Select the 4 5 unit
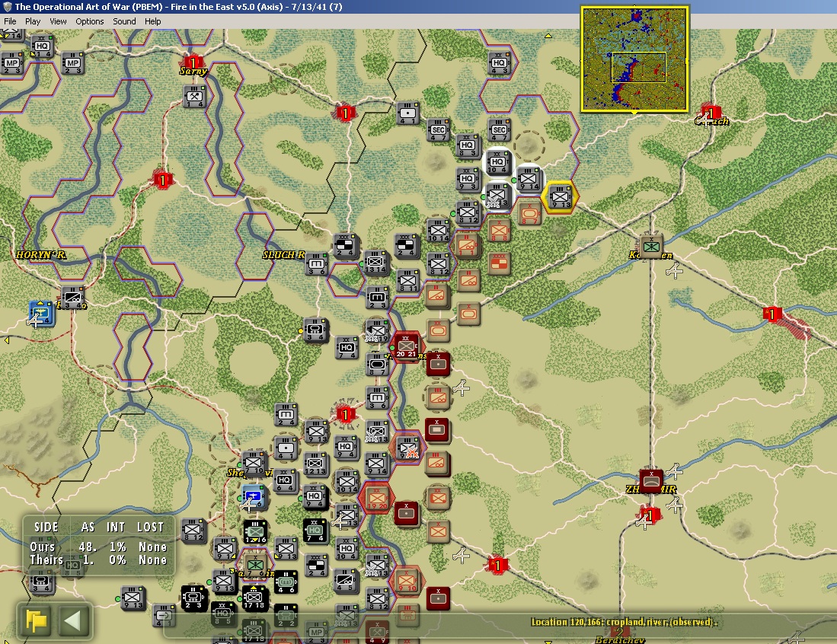The height and width of the screenshot is (644, 837). click(x=345, y=581)
